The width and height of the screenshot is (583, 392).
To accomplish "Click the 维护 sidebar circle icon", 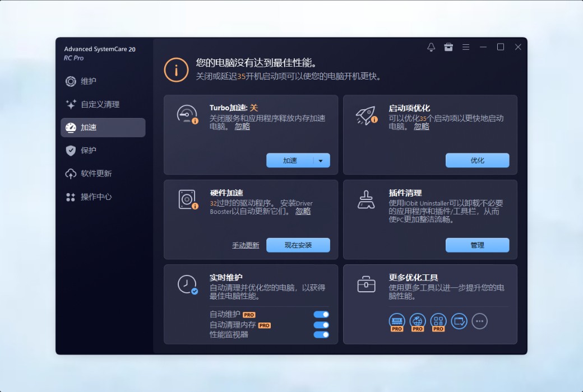I will [x=71, y=81].
